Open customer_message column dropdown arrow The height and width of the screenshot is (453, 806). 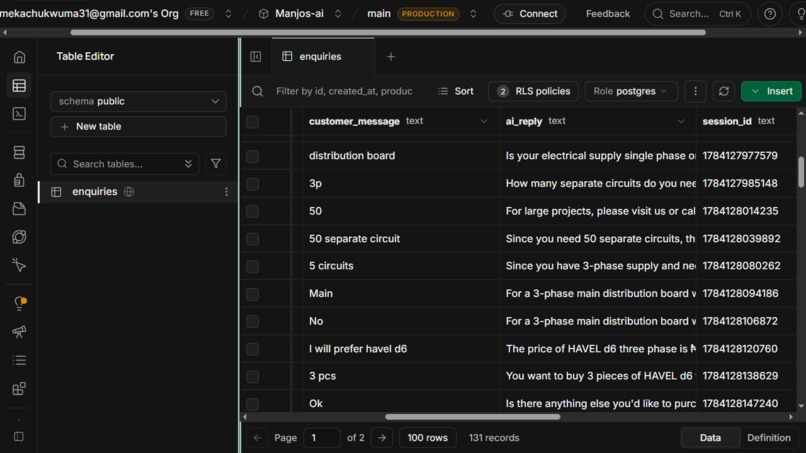point(484,122)
